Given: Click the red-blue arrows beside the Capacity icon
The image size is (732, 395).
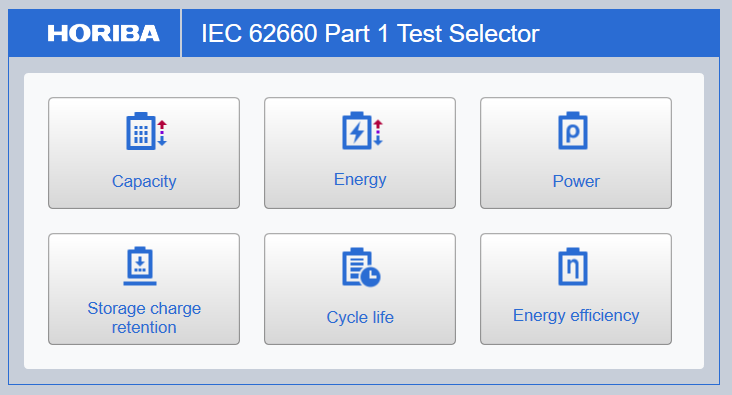Looking at the screenshot, I should [162, 133].
